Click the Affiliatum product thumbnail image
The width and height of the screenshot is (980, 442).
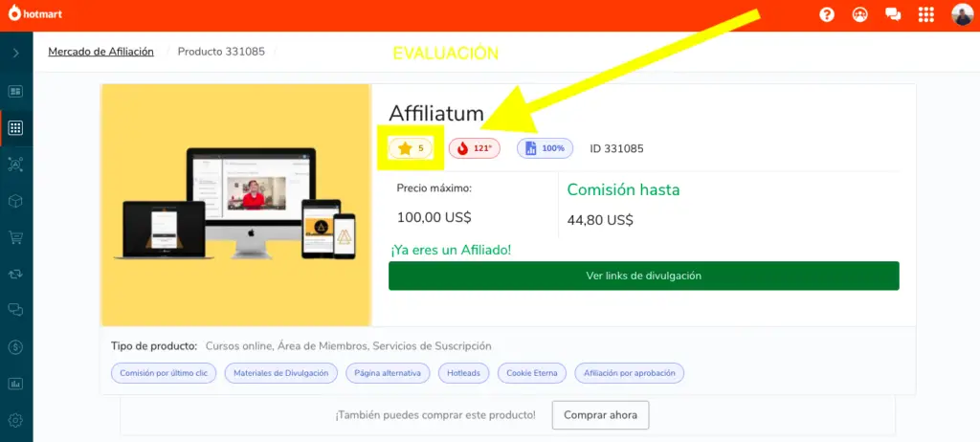pyautogui.click(x=236, y=205)
